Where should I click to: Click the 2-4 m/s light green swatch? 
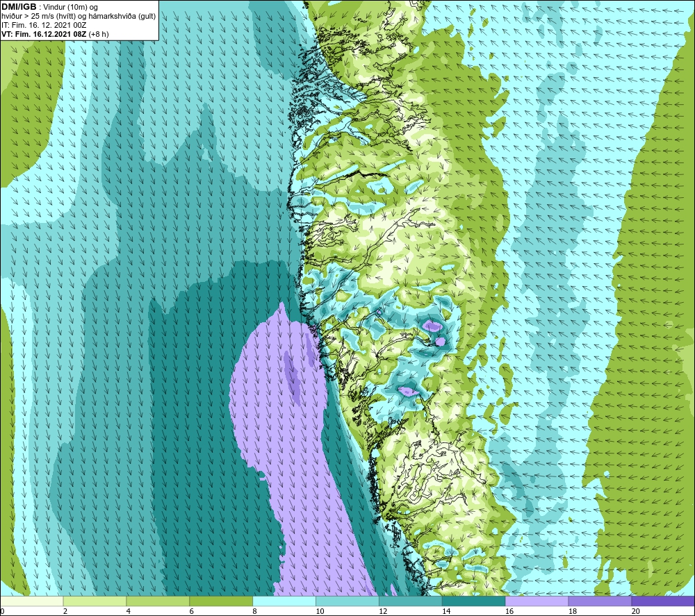click(x=95, y=601)
